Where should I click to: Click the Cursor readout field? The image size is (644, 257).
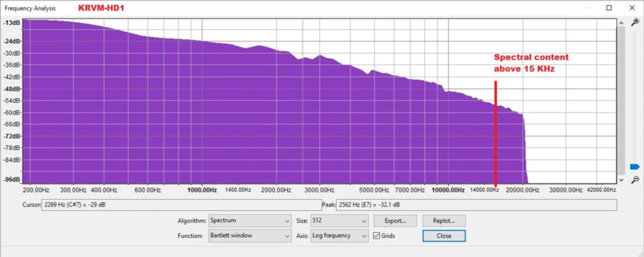coord(181,205)
